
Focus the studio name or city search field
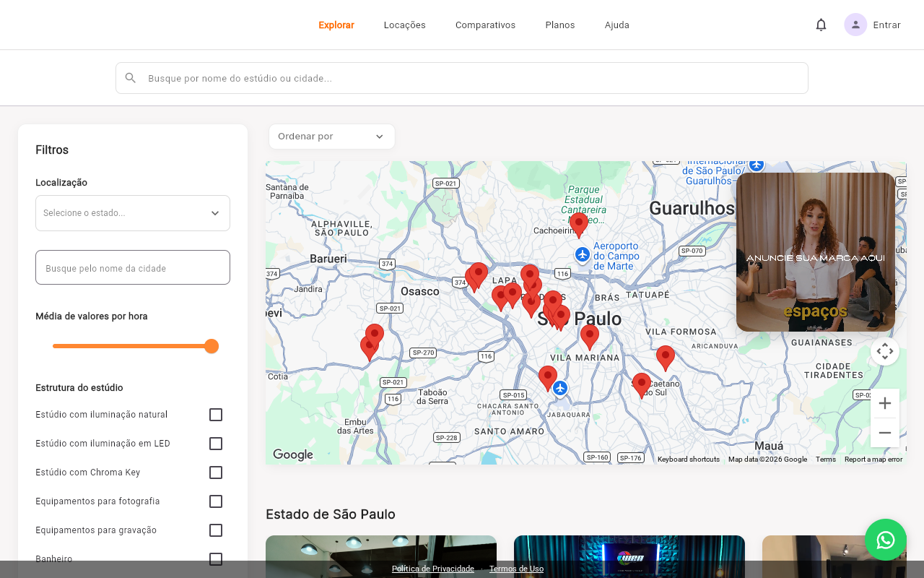pyautogui.click(x=462, y=78)
